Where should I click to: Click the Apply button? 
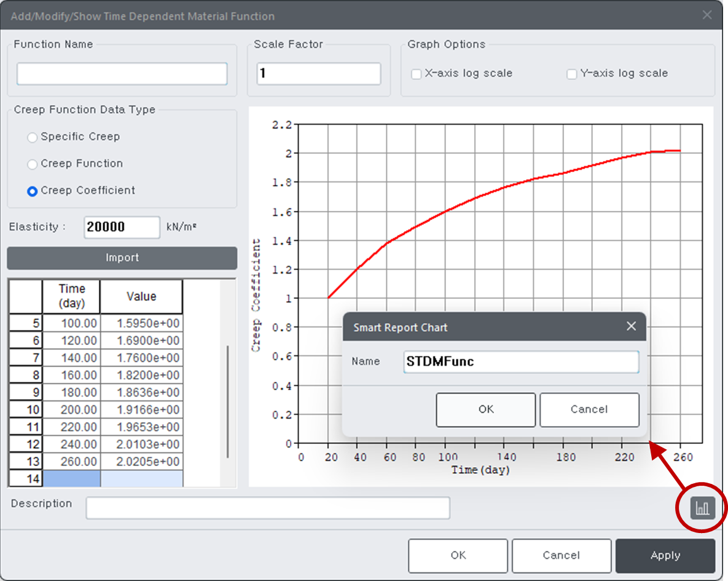click(x=665, y=555)
